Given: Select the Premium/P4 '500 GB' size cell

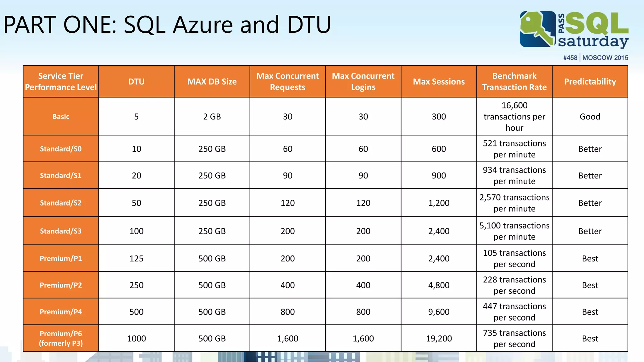Looking at the screenshot, I should pos(212,312).
